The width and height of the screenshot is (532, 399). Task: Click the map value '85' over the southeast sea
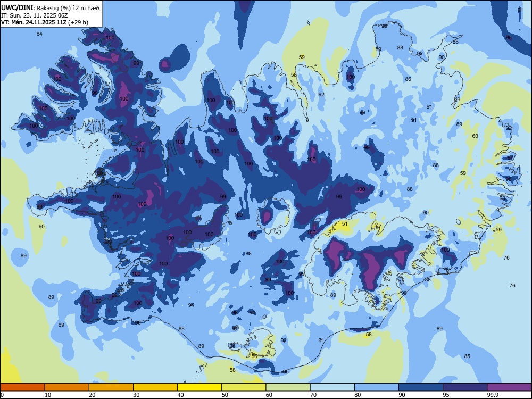(x=467, y=356)
